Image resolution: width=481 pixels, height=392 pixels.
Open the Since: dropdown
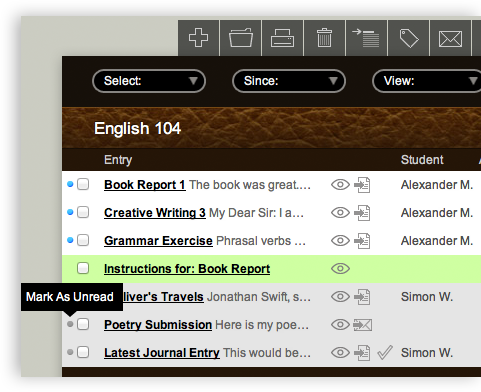point(289,81)
